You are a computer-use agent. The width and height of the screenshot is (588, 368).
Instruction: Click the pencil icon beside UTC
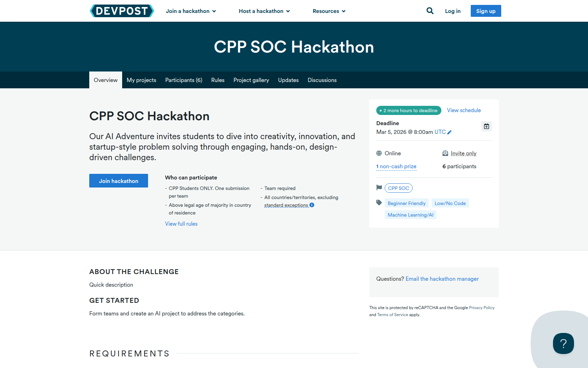(449, 132)
